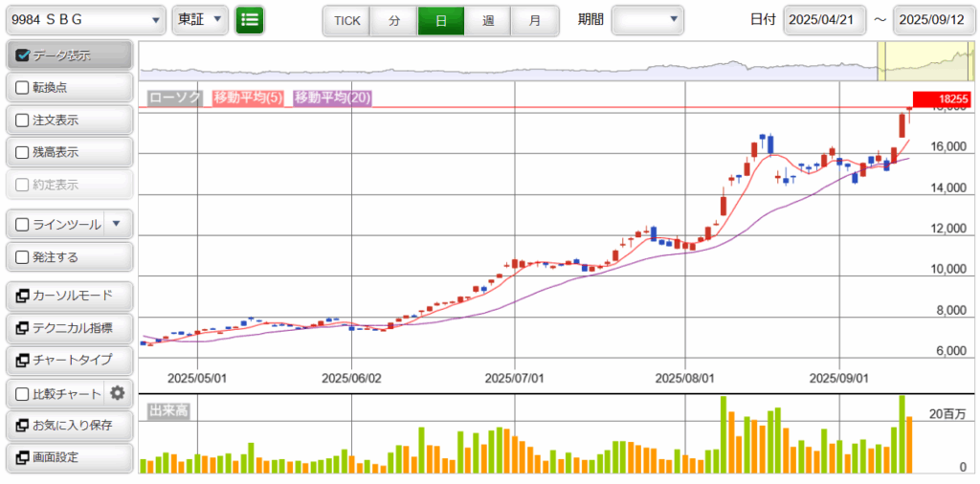
Task: Switch to the 週 weekly tab
Action: [488, 21]
